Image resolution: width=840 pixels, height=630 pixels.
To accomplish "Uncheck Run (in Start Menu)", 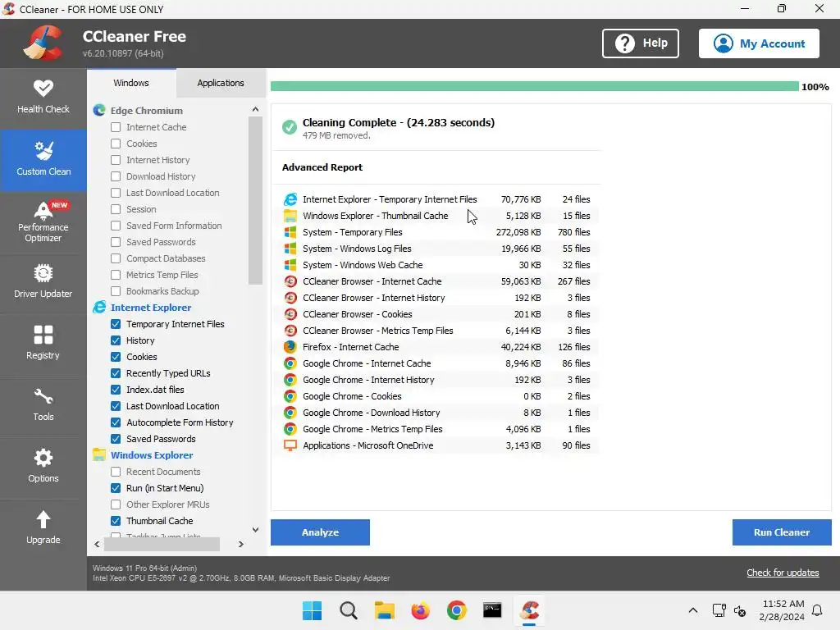I will 116,488.
